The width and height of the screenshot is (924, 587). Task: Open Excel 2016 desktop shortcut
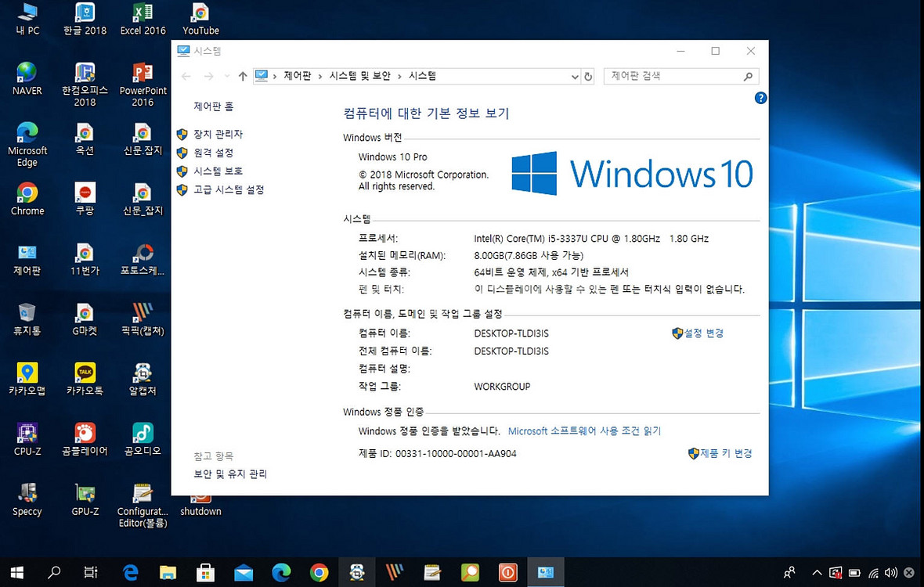coord(143,20)
